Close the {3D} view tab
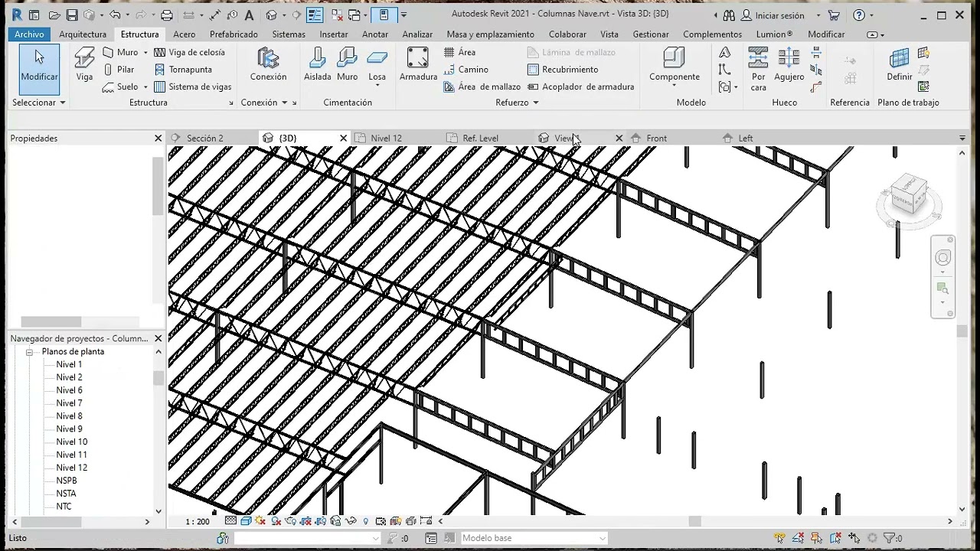Image resolution: width=980 pixels, height=551 pixels. (343, 139)
